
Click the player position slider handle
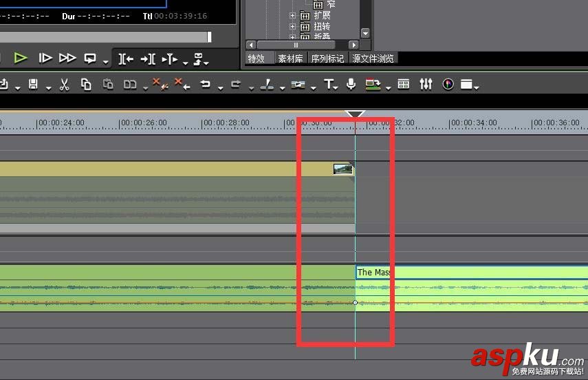[209, 36]
